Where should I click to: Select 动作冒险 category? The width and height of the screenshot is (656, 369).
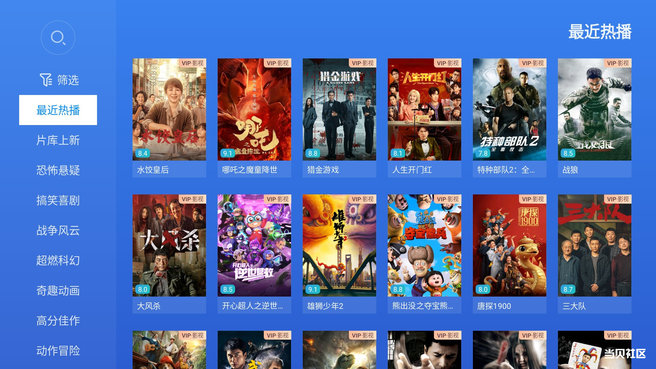pyautogui.click(x=58, y=351)
